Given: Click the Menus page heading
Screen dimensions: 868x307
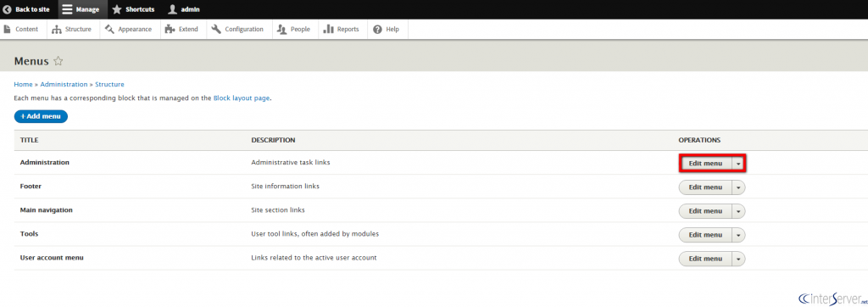Looking at the screenshot, I should (31, 61).
